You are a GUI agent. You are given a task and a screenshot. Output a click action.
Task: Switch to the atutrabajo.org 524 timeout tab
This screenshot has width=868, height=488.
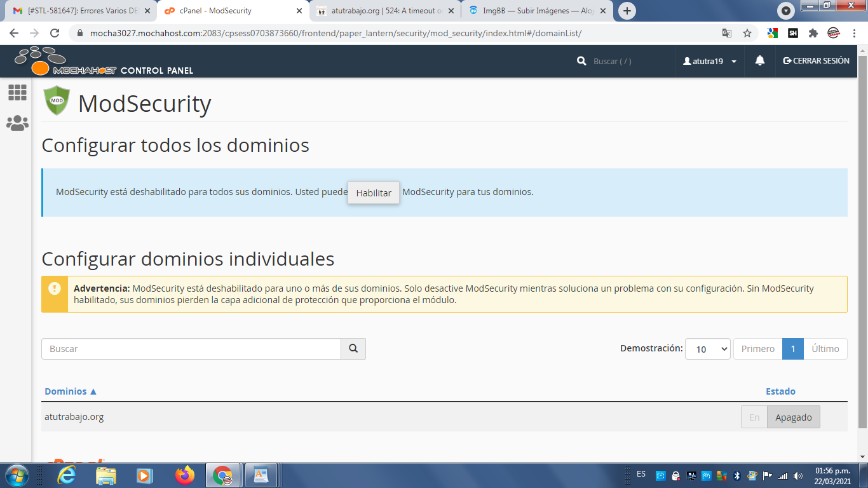[x=386, y=11]
